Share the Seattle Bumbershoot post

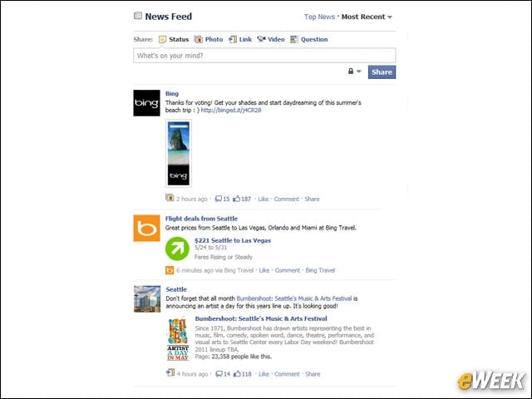[x=313, y=374]
